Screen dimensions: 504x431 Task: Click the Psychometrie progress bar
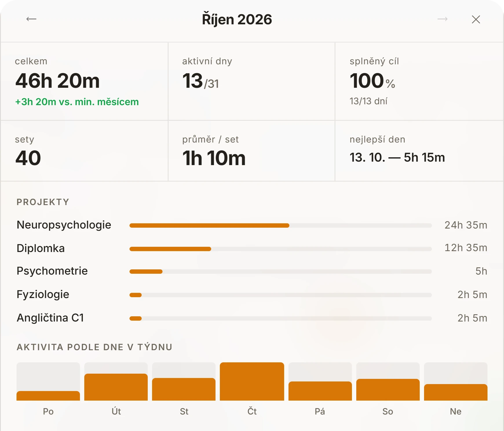(281, 271)
